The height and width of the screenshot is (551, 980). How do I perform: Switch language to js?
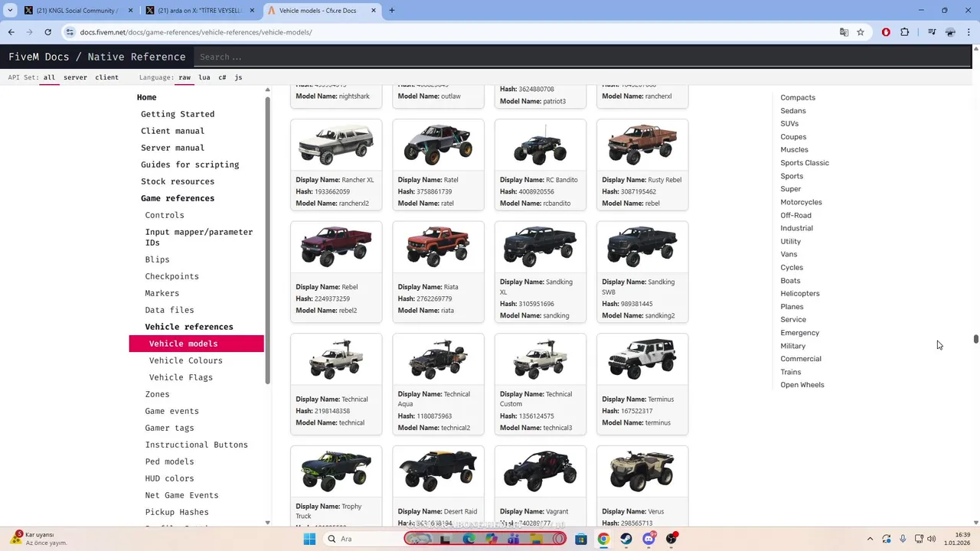(238, 77)
